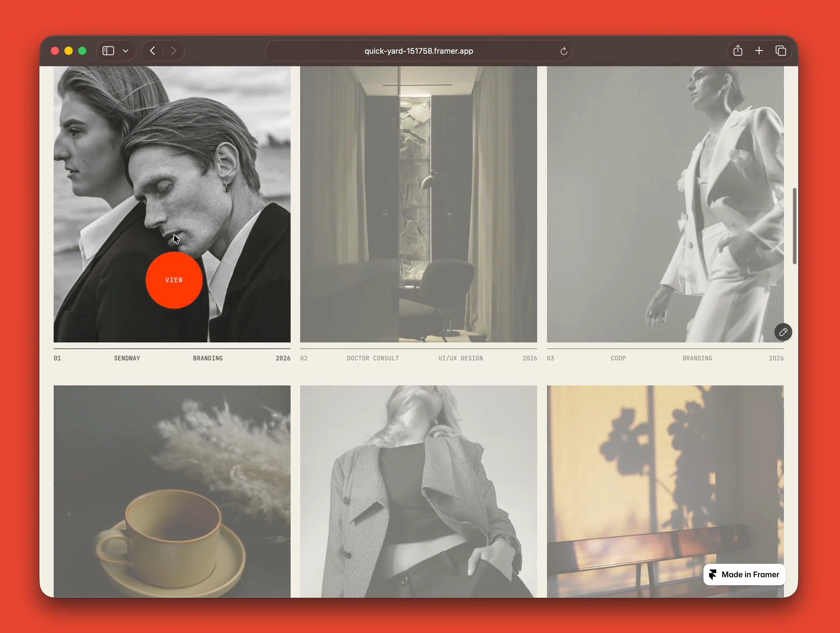Open the Doctor Consult interior photo

pyautogui.click(x=419, y=204)
